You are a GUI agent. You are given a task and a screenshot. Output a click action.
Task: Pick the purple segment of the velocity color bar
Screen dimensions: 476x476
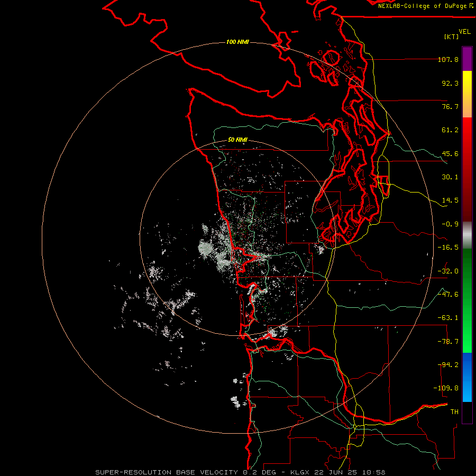pos(467,59)
